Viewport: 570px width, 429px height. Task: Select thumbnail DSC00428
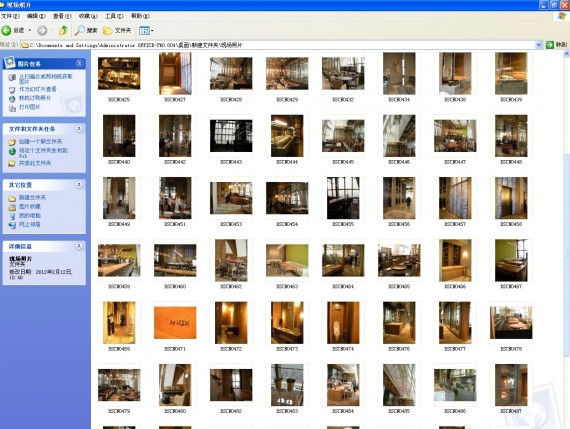231,73
